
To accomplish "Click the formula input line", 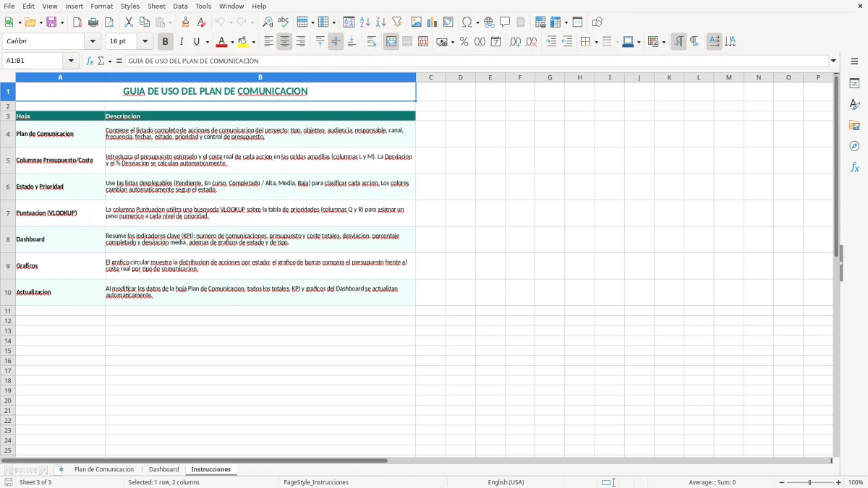I will coord(477,61).
